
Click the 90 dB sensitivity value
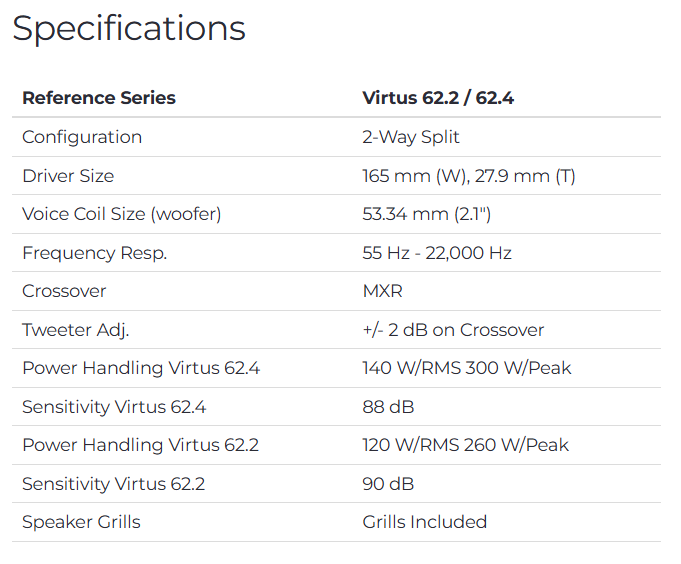click(388, 484)
